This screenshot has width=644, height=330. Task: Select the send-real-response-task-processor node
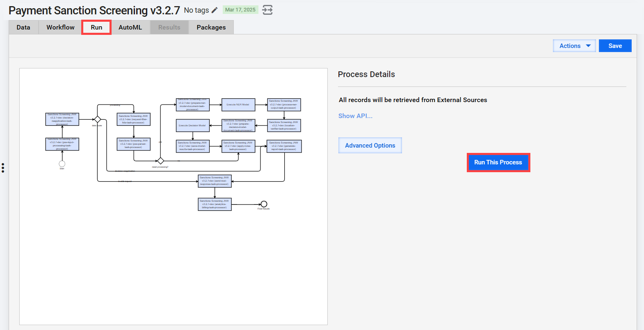click(x=215, y=181)
